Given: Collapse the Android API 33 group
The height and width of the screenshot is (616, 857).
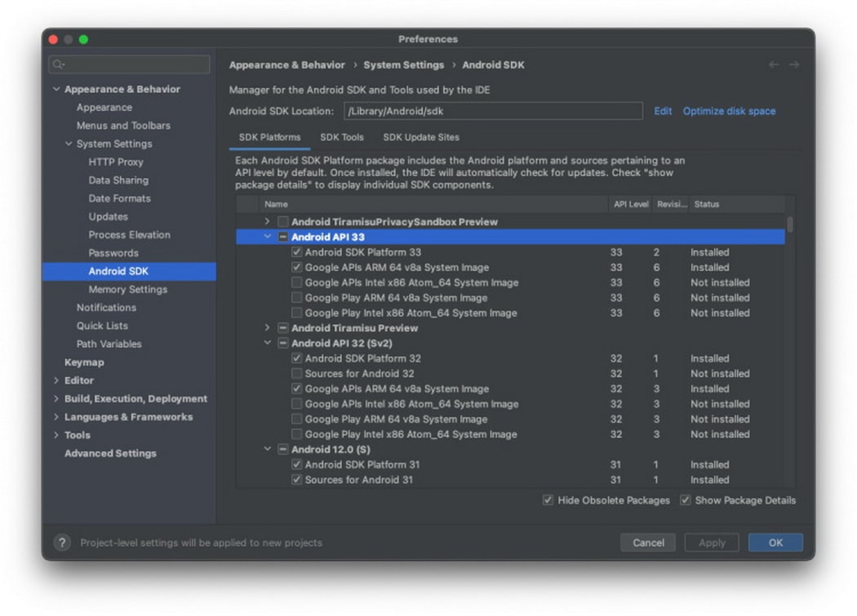Looking at the screenshot, I should click(x=267, y=237).
